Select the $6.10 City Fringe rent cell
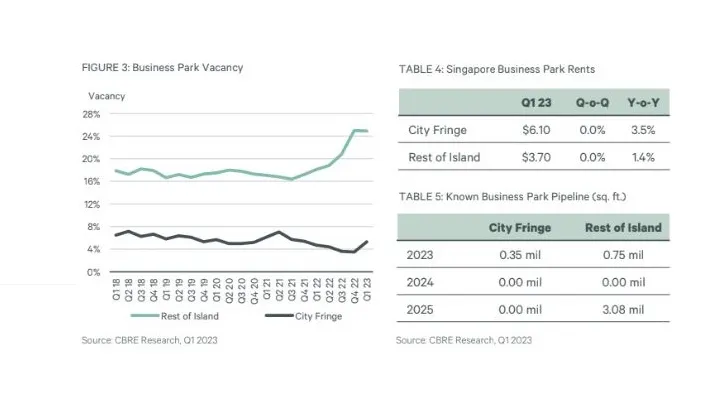 click(536, 130)
